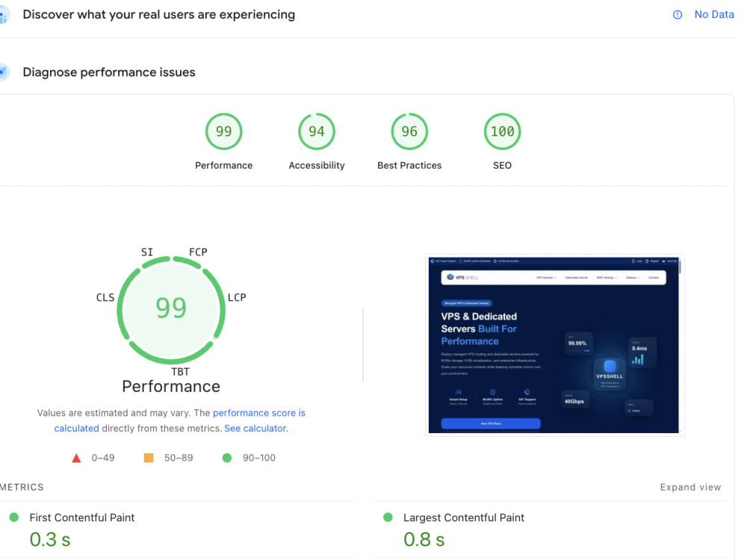This screenshot has width=747, height=560.
Task: Click the orange square 50–89 legend icon
Action: tap(149, 458)
